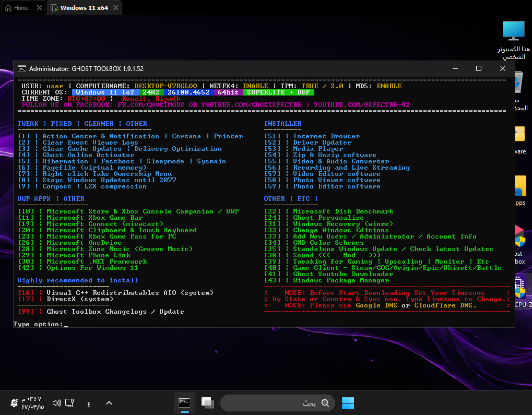Click 'Clear Event Viewer Logs' text
The image size is (532, 415).
click(90, 143)
